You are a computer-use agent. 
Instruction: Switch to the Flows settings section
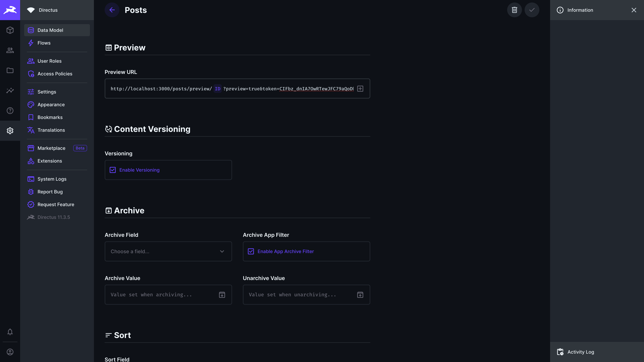click(44, 43)
